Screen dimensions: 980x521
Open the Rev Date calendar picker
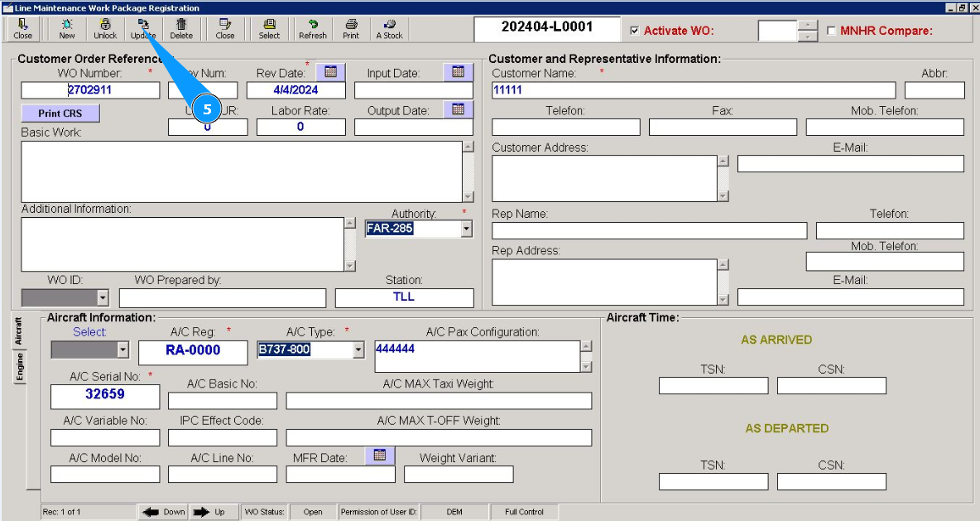[330, 72]
